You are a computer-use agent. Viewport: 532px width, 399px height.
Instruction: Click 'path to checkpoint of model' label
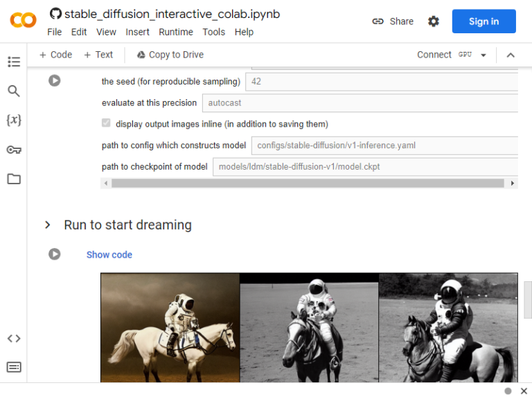click(x=154, y=166)
